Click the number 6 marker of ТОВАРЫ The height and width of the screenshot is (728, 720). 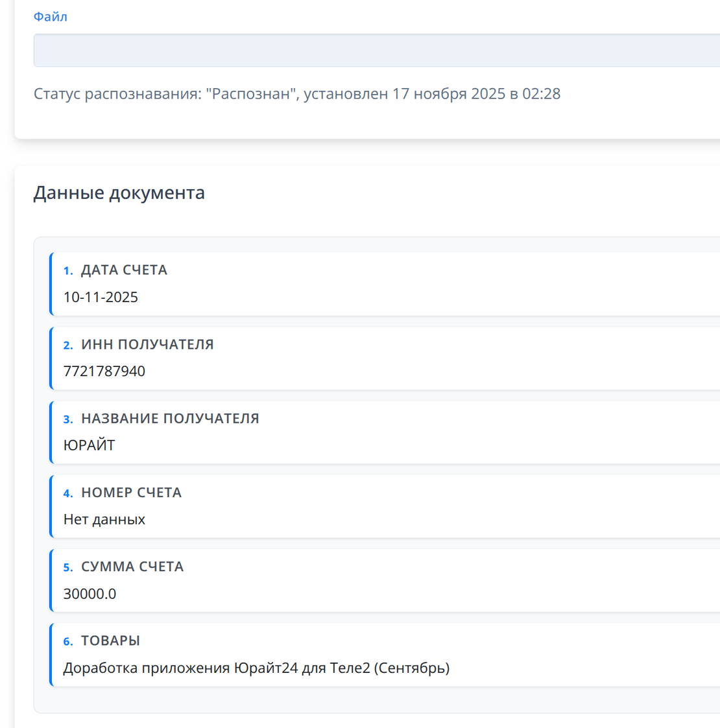(68, 640)
